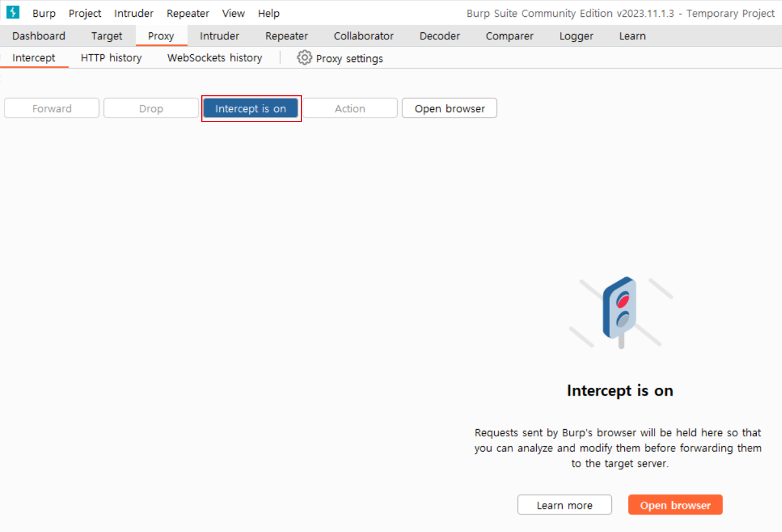Select the Proxy tab
This screenshot has height=532, width=782.
coord(161,36)
